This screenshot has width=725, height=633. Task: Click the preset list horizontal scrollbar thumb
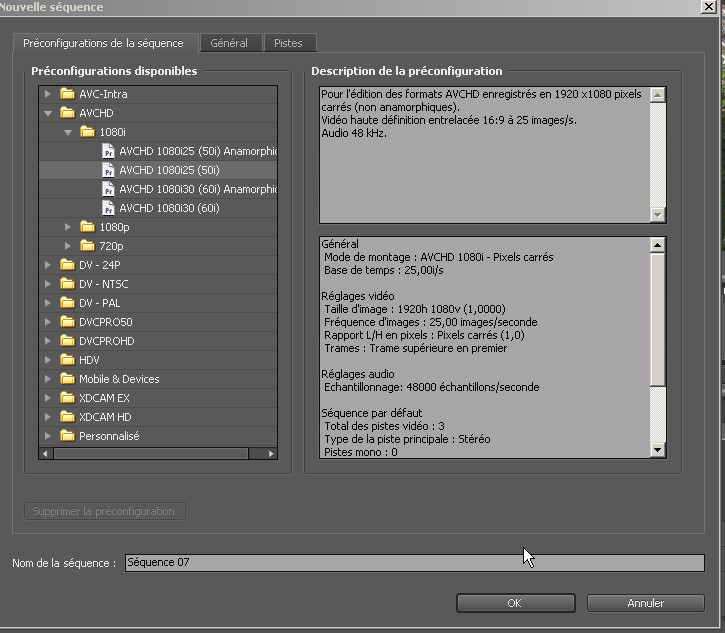[151, 454]
